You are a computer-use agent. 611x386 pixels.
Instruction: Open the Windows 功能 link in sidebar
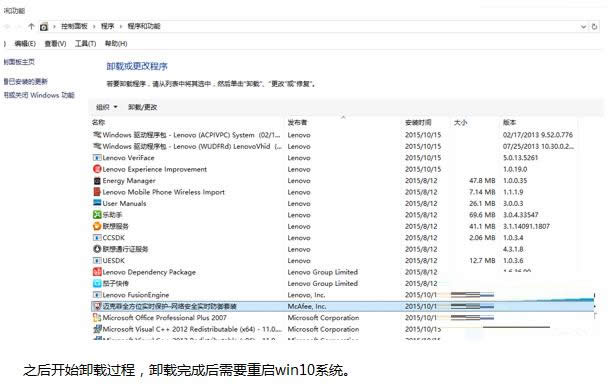click(x=39, y=95)
